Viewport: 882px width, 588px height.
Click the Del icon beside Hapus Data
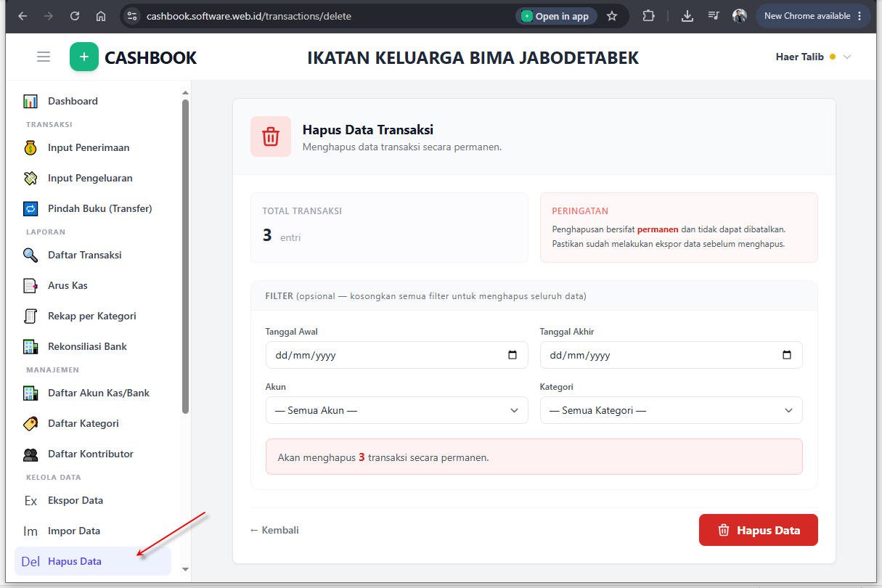pos(30,562)
